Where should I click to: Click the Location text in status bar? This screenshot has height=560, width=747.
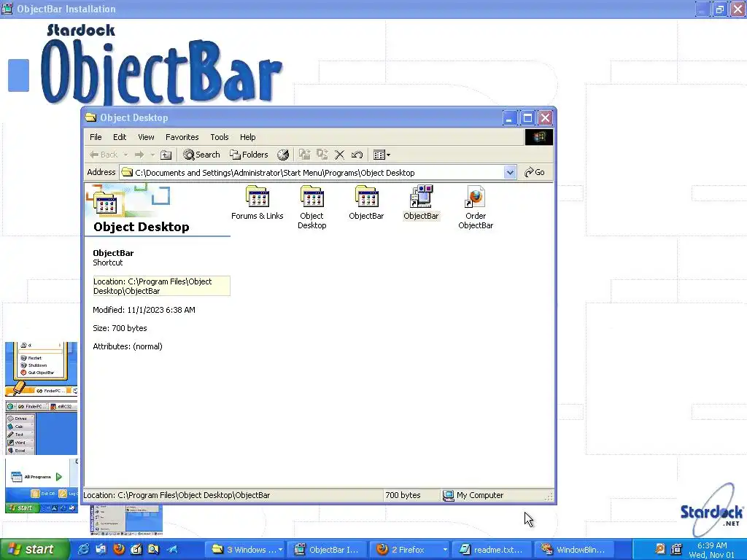tap(177, 495)
